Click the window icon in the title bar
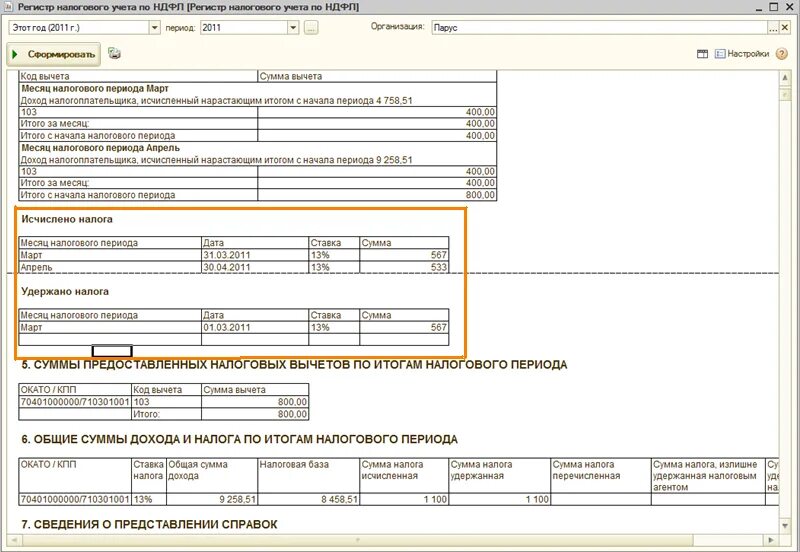This screenshot has height=552, width=800. coord(8,7)
